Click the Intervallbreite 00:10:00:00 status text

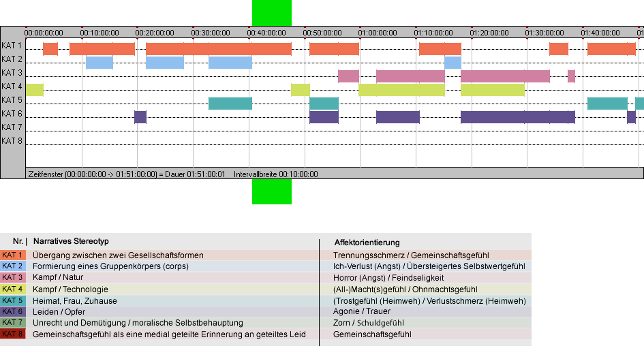click(x=275, y=174)
